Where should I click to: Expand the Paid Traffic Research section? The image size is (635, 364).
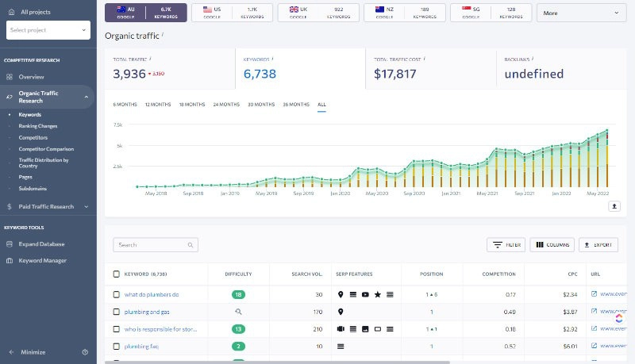point(87,207)
